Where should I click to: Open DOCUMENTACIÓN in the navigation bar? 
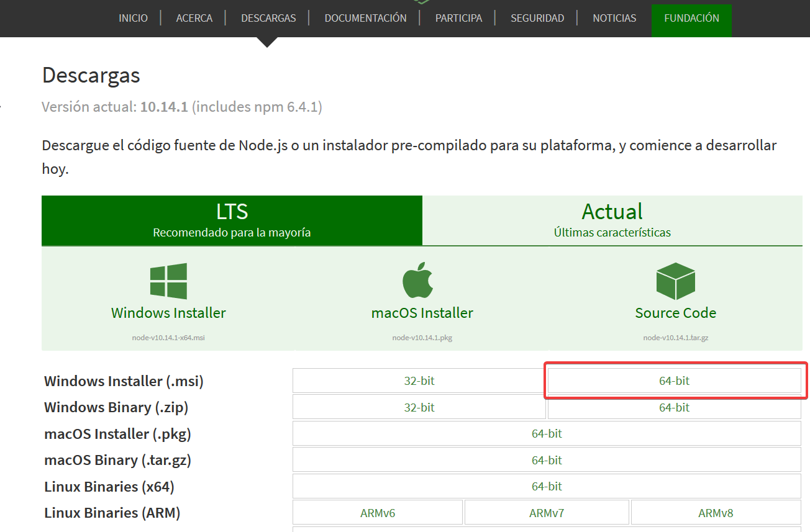pyautogui.click(x=365, y=18)
